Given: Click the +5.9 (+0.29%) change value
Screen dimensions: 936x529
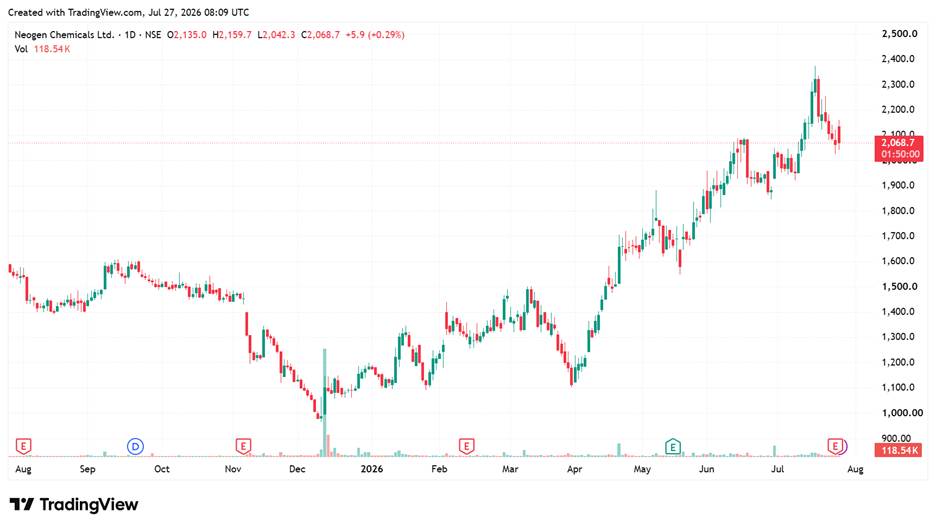Looking at the screenshot, I should [375, 35].
